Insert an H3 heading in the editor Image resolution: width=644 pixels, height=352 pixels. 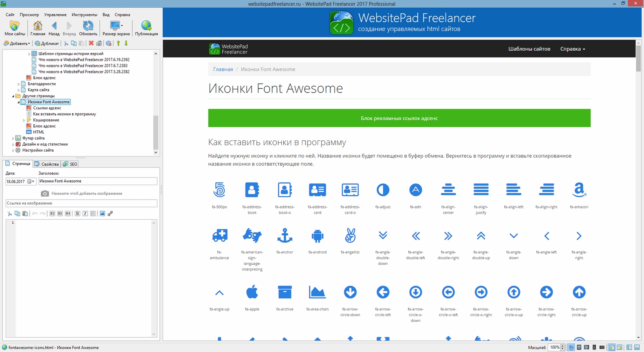tap(60, 214)
